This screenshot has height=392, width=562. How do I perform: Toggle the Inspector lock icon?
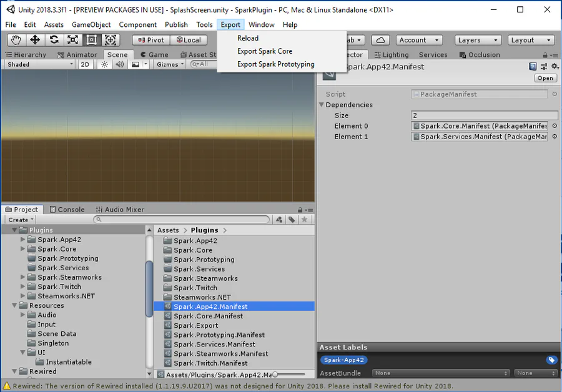pyautogui.click(x=545, y=55)
